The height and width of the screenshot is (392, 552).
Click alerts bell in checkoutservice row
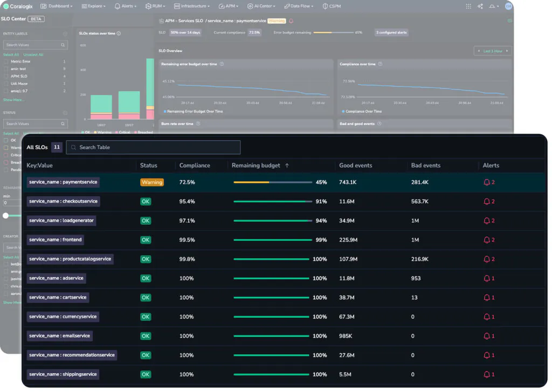[487, 202]
